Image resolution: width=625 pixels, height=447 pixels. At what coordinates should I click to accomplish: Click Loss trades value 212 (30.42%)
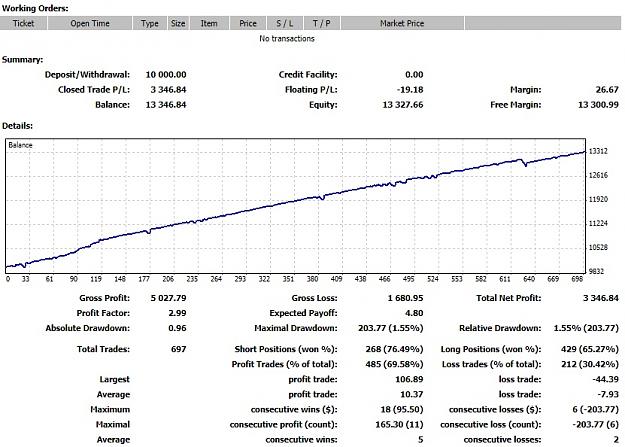590,364
